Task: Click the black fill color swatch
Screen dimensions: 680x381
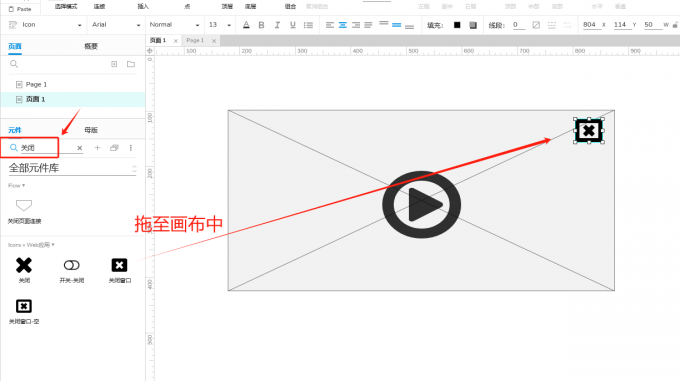Action: coord(457,25)
